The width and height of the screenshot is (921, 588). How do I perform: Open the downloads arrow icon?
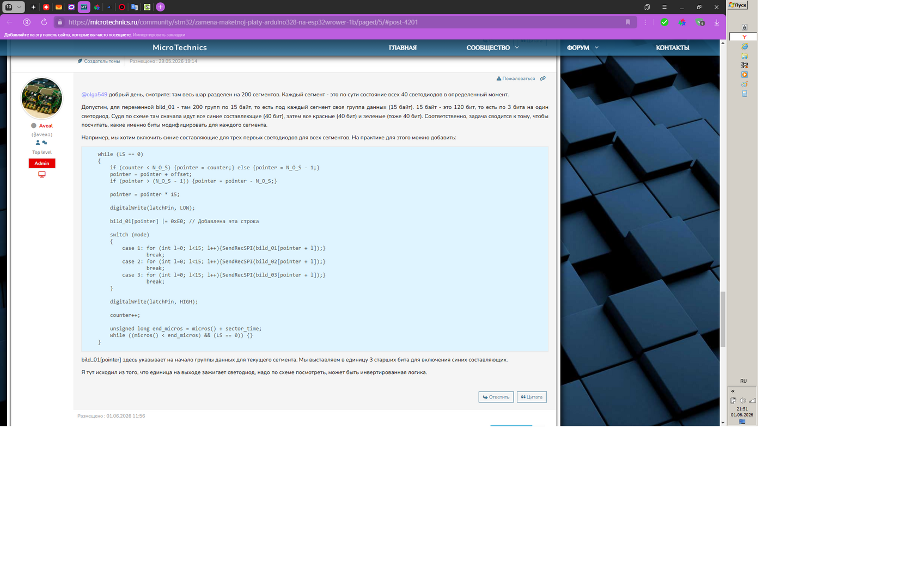717,22
